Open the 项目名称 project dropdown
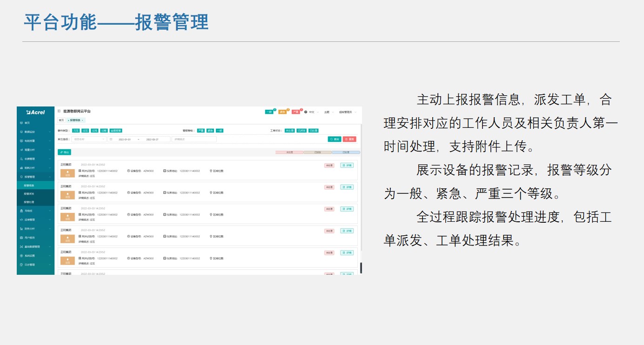This screenshot has height=345, width=644. [88, 139]
